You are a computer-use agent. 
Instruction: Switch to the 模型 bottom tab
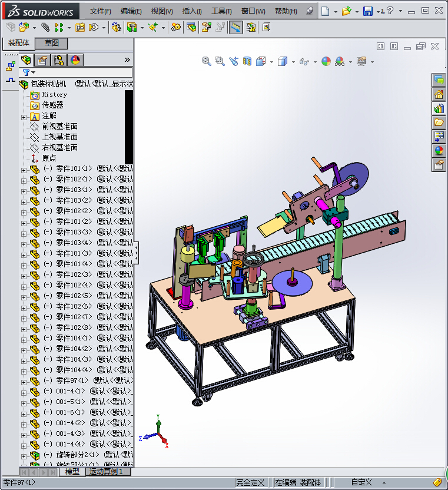pyautogui.click(x=72, y=472)
